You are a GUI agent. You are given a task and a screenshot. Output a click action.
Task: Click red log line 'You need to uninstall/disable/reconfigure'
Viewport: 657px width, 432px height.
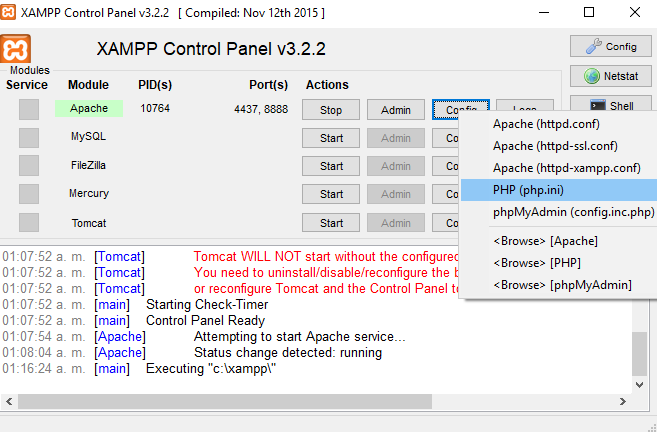coord(327,272)
